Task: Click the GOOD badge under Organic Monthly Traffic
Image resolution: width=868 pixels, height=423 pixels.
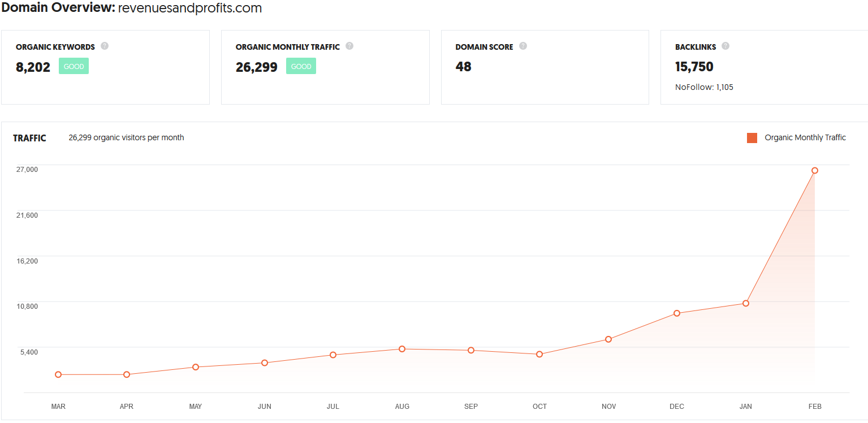Action: pos(301,66)
